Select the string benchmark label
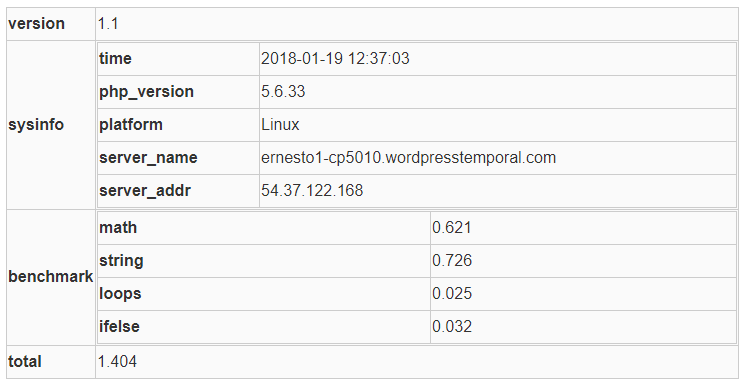This screenshot has height=385, width=745. coord(121,261)
